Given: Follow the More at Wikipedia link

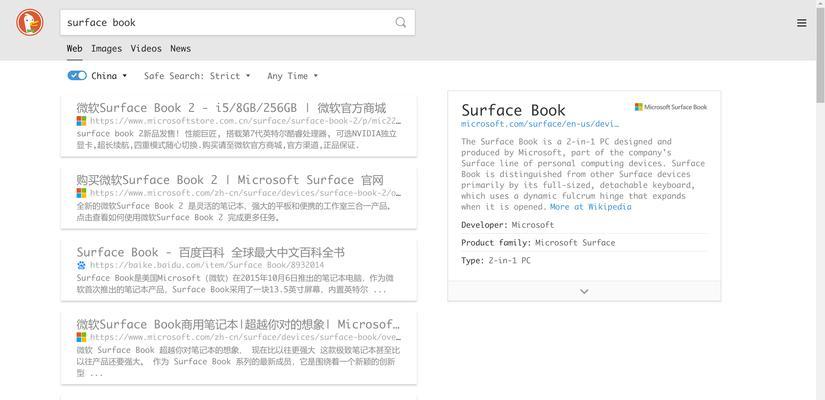Looking at the screenshot, I should click(x=590, y=207).
